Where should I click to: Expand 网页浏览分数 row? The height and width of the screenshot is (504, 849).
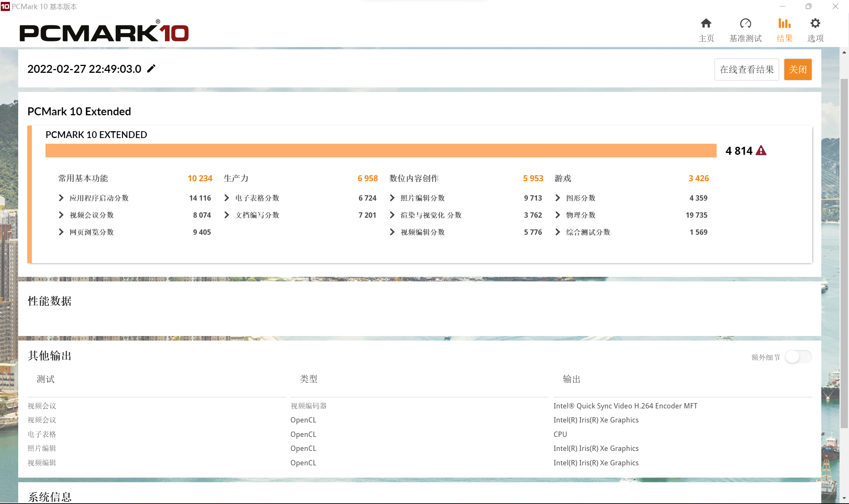tap(61, 232)
